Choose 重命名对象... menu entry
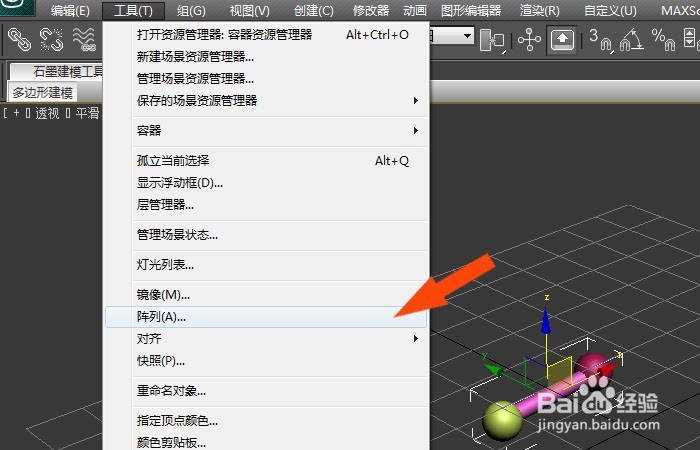700x450 pixels. coord(266,391)
